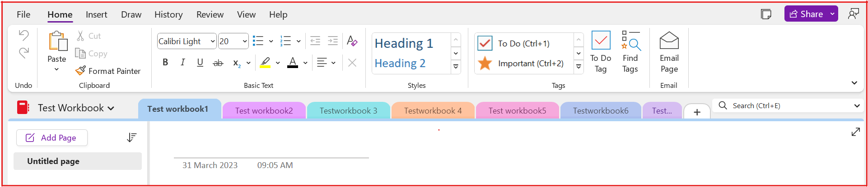The height and width of the screenshot is (187, 868).
Task: Cut the selection with scissors icon
Action: (x=80, y=36)
